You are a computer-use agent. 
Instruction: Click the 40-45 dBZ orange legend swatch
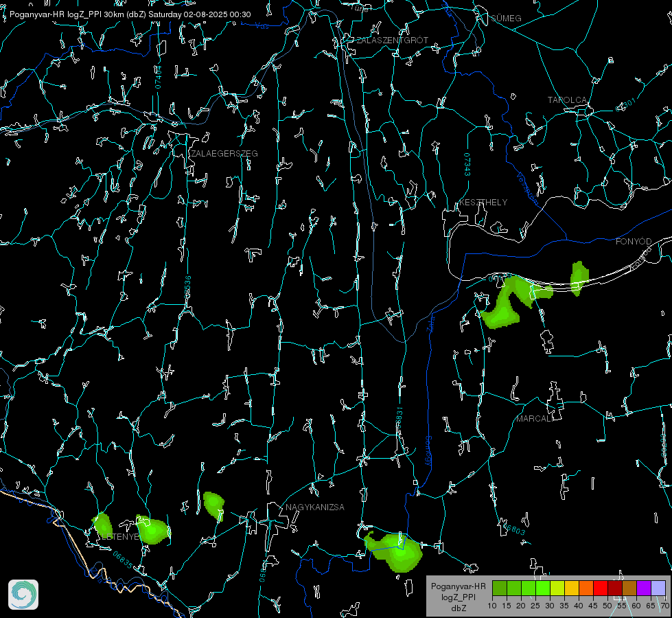pos(586,588)
